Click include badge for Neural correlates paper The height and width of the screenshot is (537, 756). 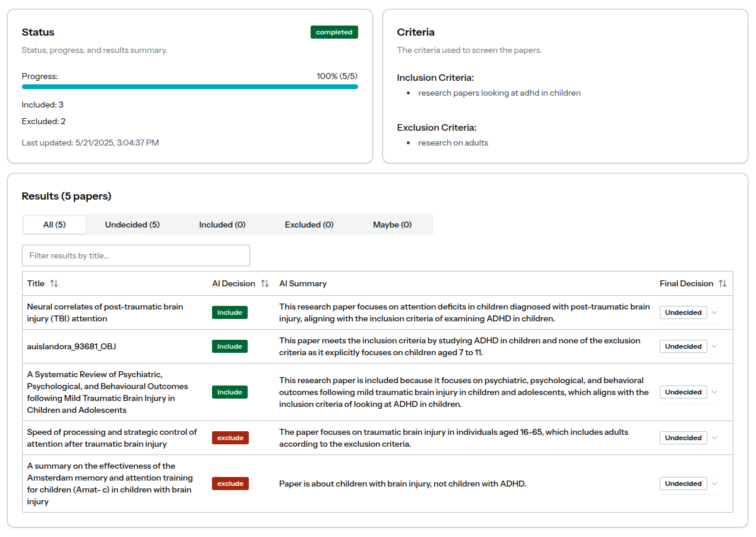coord(229,312)
